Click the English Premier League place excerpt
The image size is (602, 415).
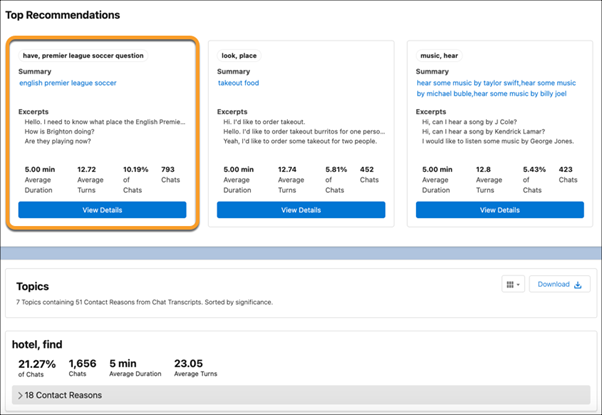pos(105,122)
